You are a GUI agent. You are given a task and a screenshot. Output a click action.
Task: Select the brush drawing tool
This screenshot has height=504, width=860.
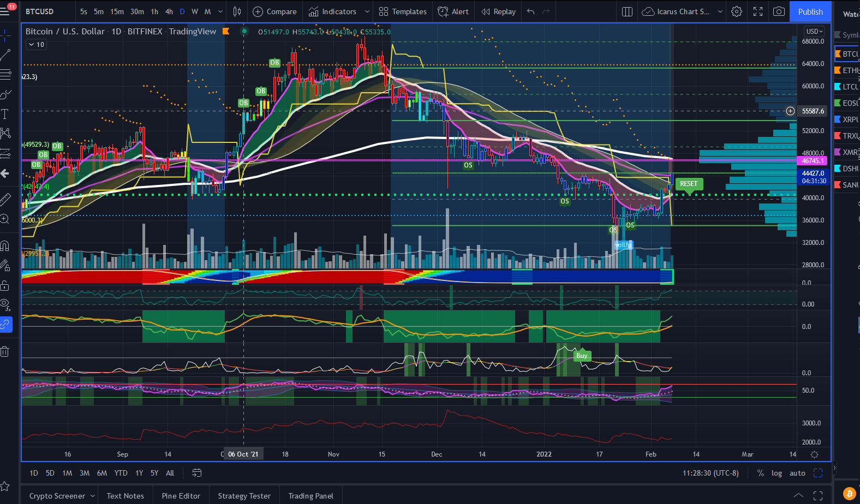point(5,94)
